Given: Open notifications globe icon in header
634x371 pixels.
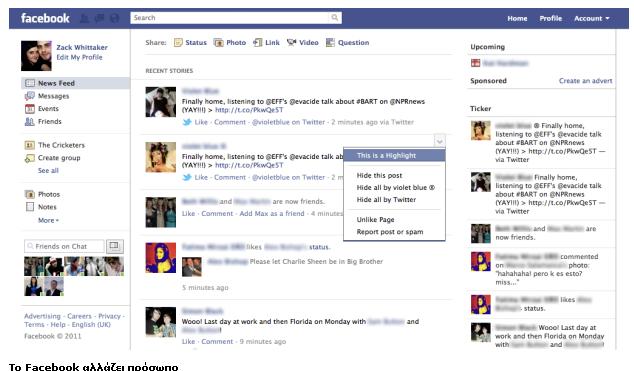Looking at the screenshot, I should pyautogui.click(x=115, y=18).
